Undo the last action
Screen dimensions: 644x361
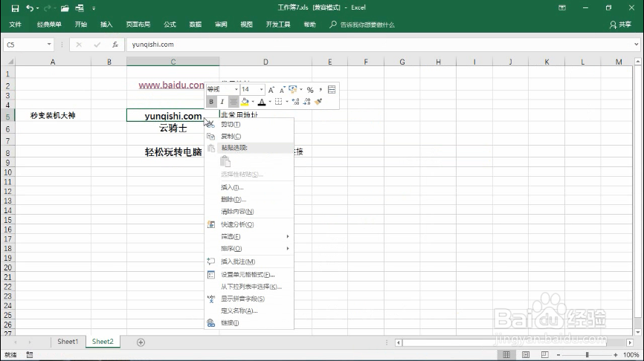click(30, 8)
